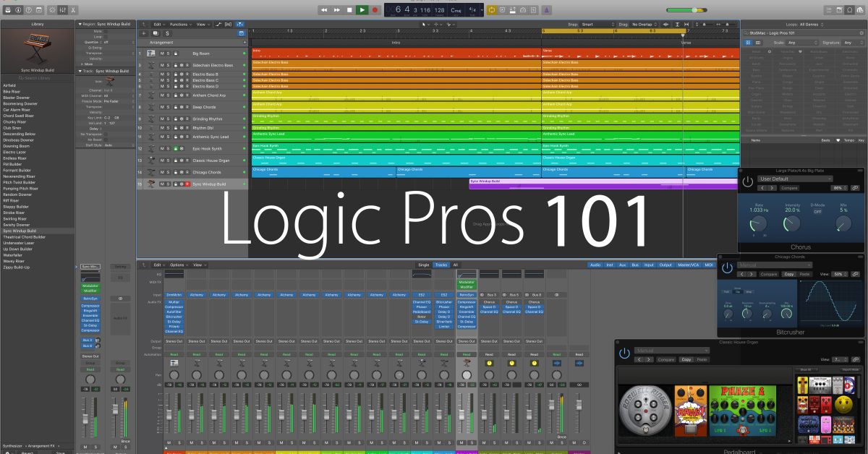Open the Loop Browser panel
868x454 pixels.
[x=850, y=10]
